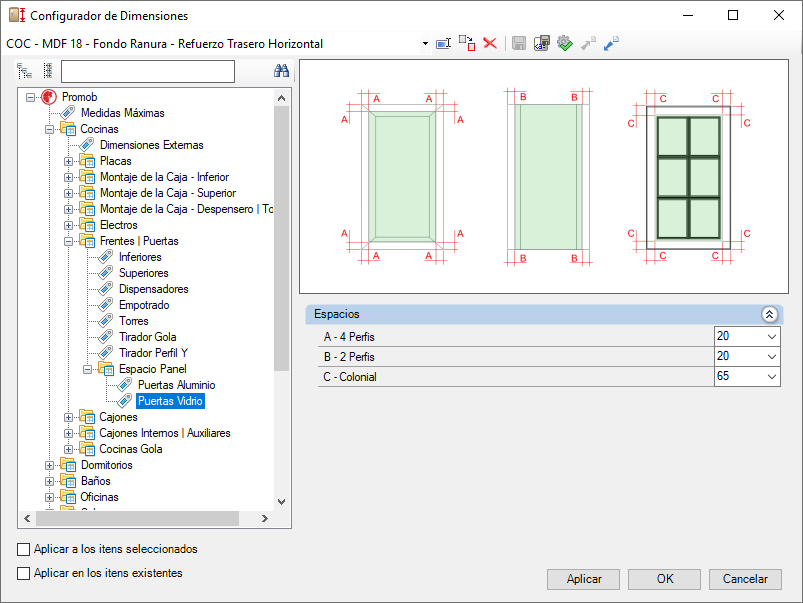
Task: Click the tag icon beside Dimensiones Externas
Action: [x=87, y=145]
